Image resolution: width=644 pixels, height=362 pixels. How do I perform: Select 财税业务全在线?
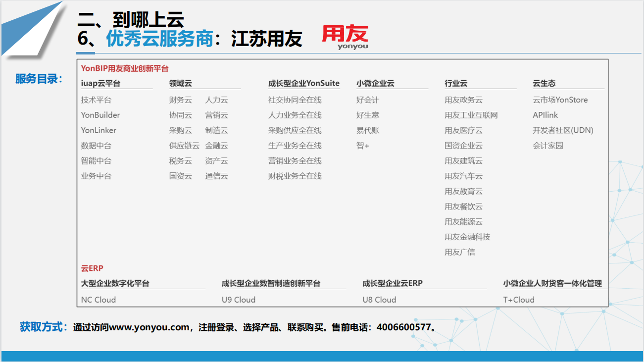point(295,176)
